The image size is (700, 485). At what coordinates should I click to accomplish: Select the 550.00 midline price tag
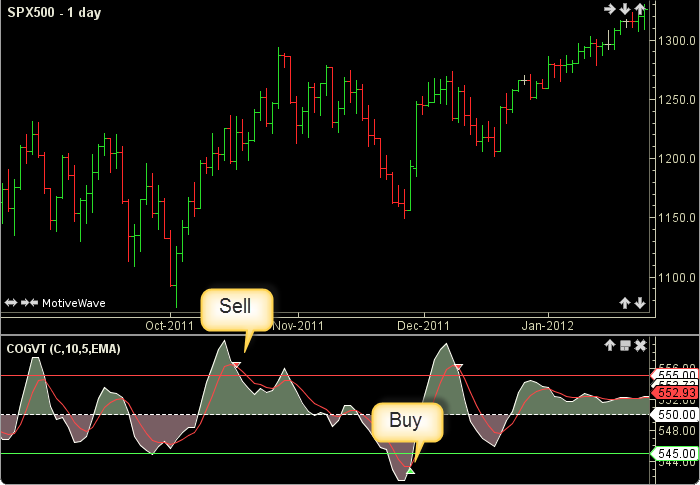(x=675, y=414)
